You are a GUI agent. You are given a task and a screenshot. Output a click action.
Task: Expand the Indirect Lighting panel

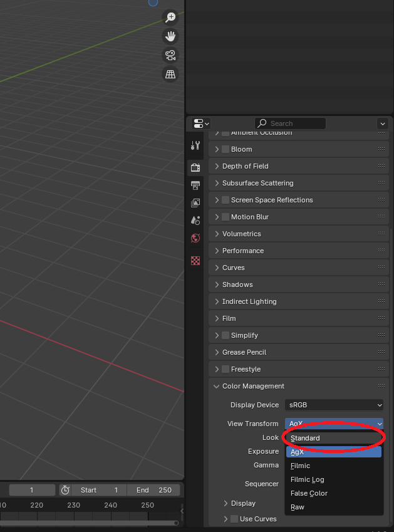click(298, 301)
